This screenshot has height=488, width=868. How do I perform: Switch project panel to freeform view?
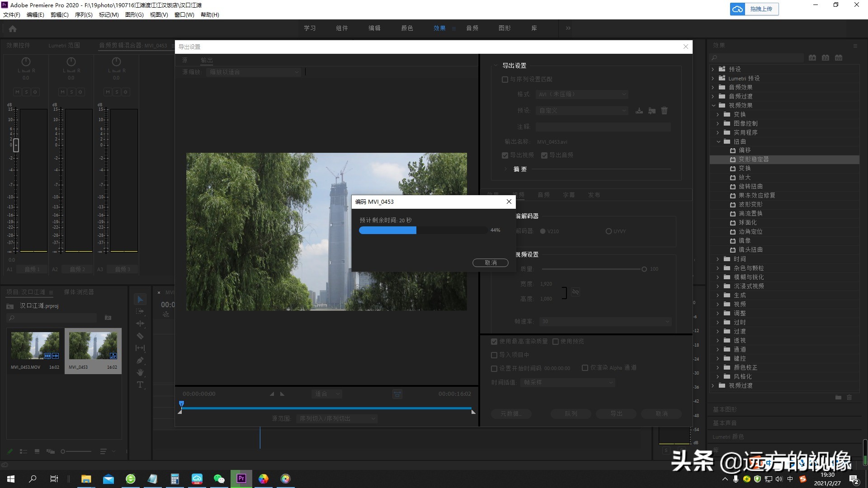(51, 451)
